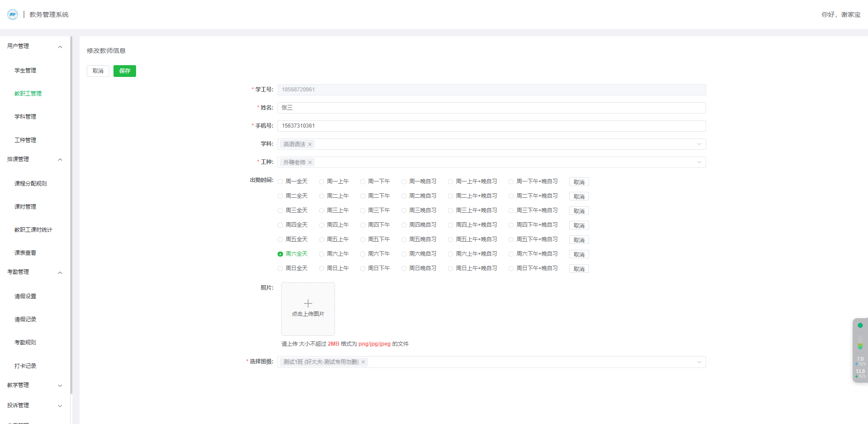Click the 取消 button at form top

click(x=98, y=71)
